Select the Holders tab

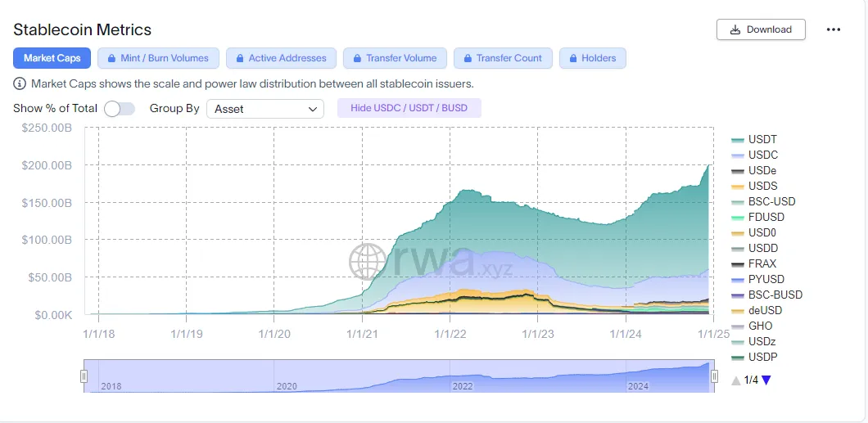click(592, 58)
